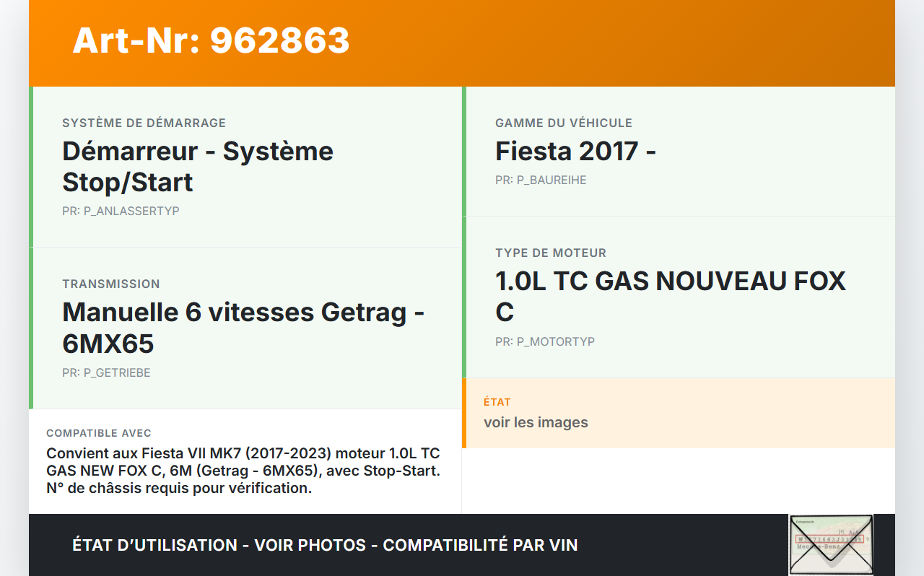Click the PR: P_BAUREIHE code
Screen dimensions: 924x576
[541, 180]
